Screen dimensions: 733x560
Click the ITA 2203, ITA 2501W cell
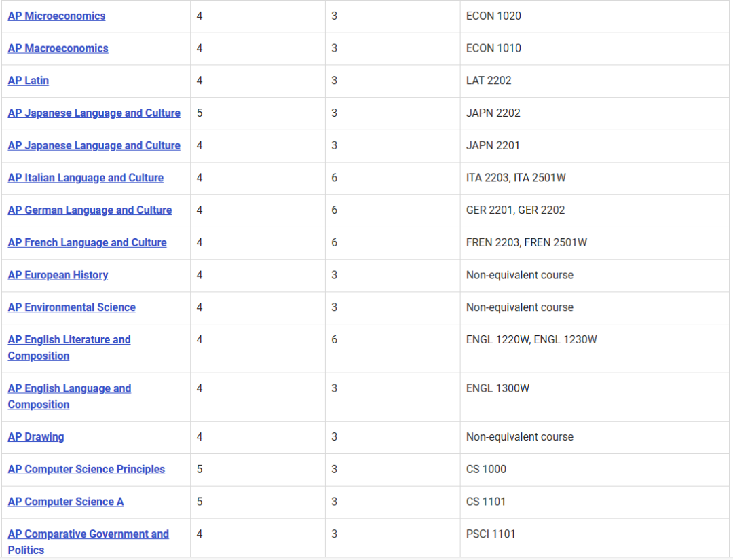[x=516, y=178]
